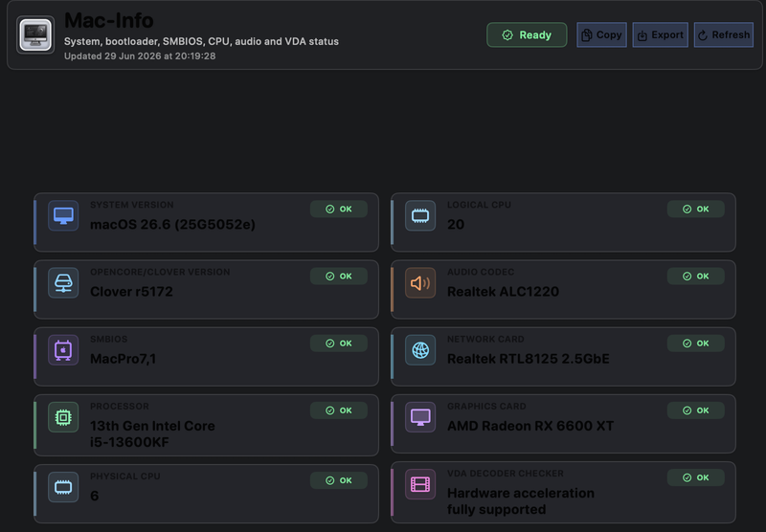Click the Updated 29 Jun 2026 timestamp
The image size is (766, 532).
[x=140, y=56]
